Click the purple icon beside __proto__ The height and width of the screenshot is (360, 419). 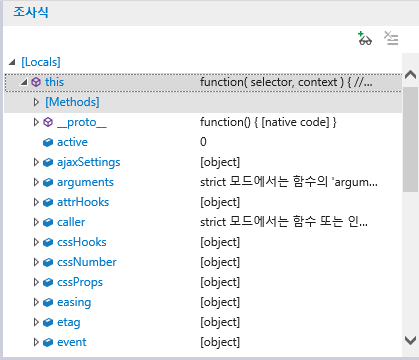(48, 122)
